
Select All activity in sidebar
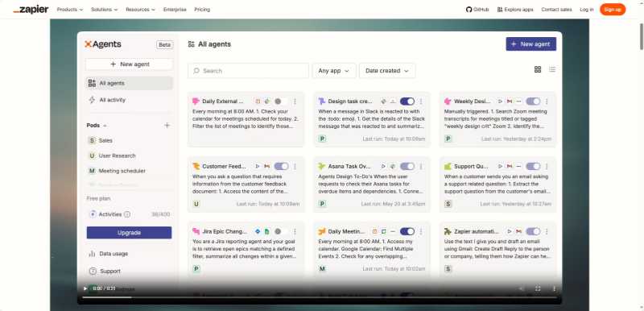129,100
